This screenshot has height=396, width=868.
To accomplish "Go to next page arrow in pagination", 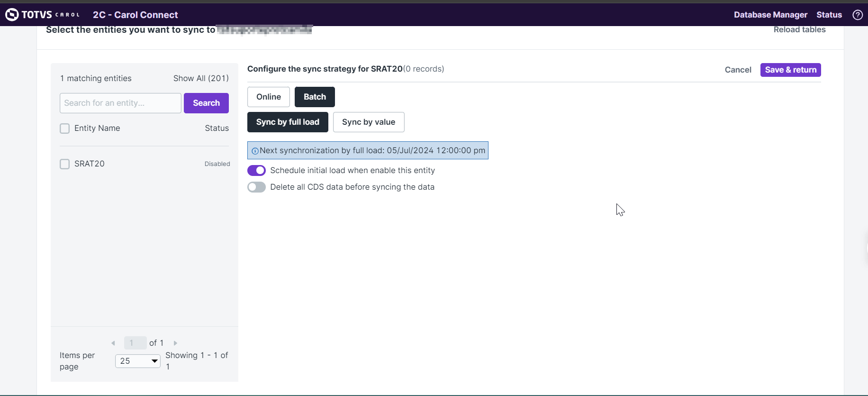I will click(175, 343).
